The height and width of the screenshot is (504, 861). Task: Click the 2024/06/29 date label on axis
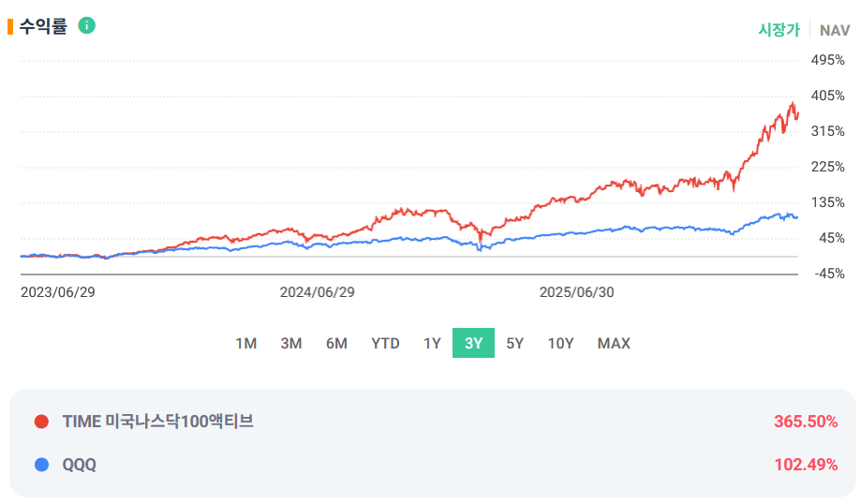tap(318, 292)
